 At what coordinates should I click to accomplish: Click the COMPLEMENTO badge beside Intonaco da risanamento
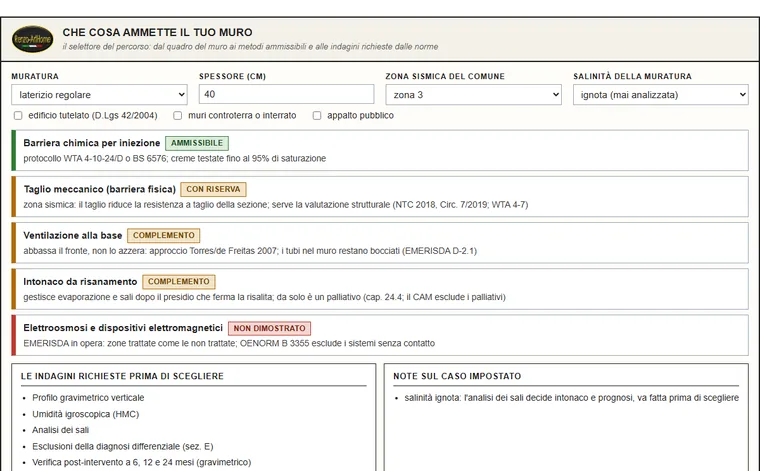[x=179, y=282]
